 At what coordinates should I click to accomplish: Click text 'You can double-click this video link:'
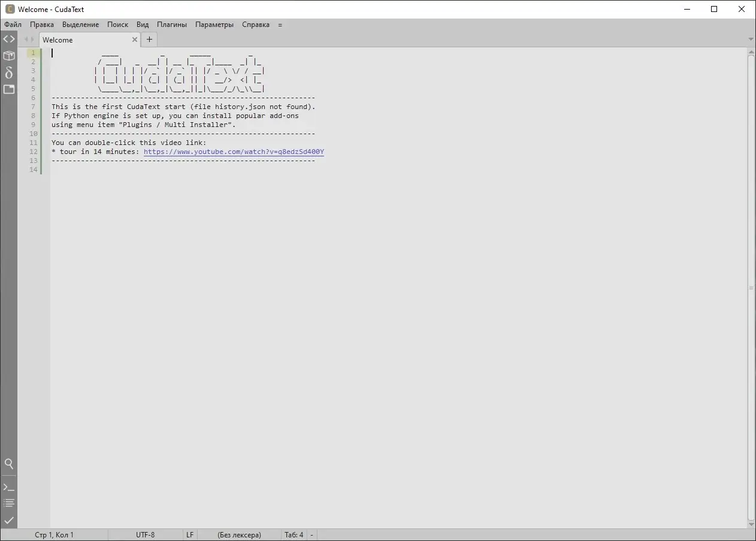(x=129, y=143)
